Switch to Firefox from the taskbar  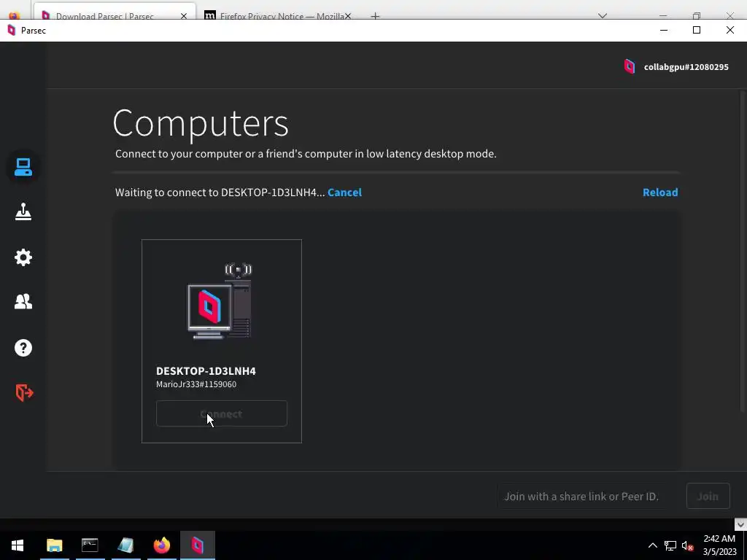point(161,545)
